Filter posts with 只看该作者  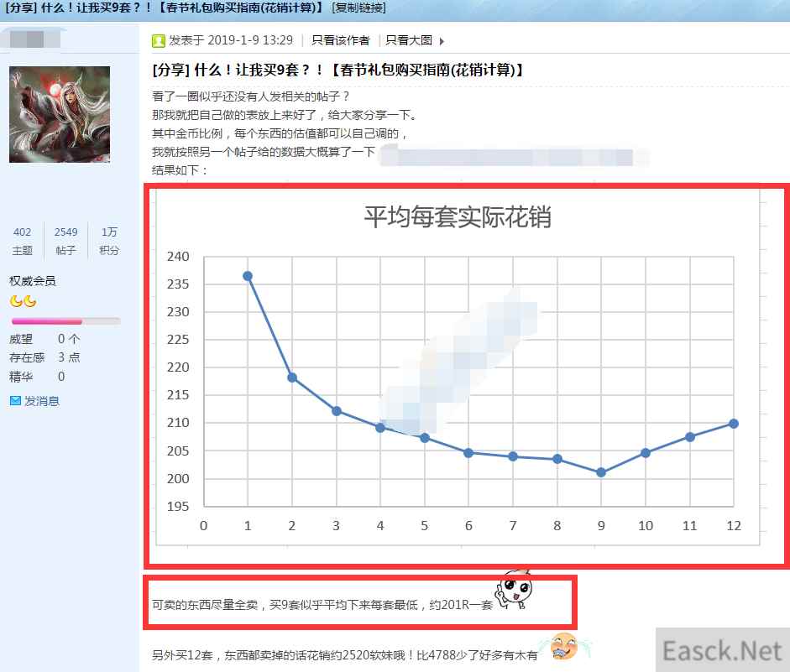[340, 40]
